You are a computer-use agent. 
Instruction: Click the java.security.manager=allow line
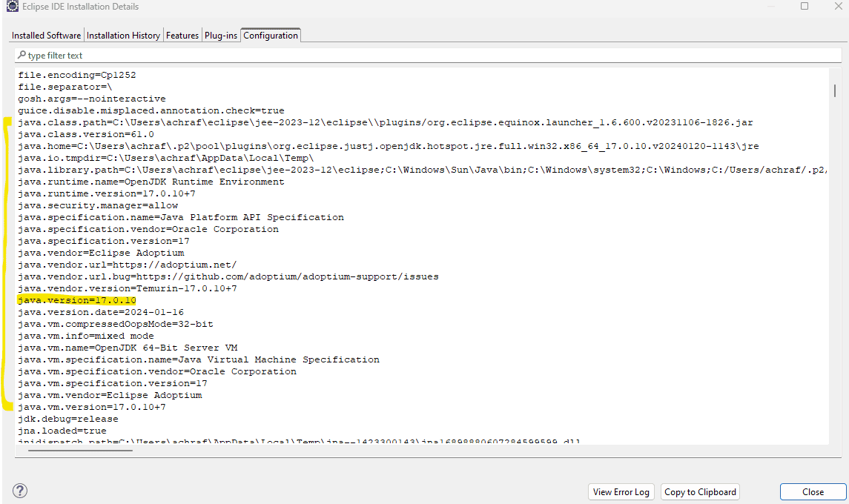(x=98, y=206)
